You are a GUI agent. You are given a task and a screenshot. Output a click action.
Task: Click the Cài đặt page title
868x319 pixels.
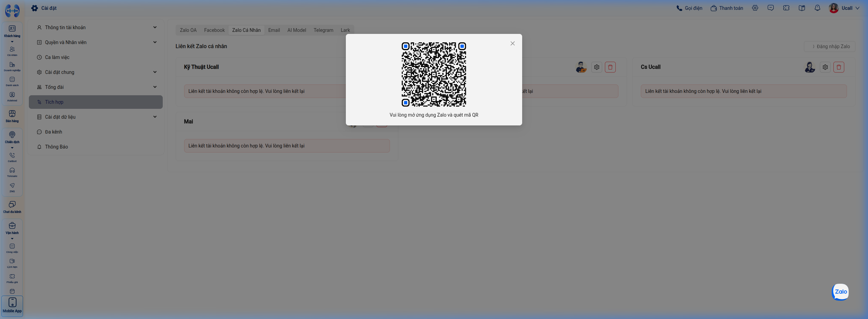(x=49, y=8)
